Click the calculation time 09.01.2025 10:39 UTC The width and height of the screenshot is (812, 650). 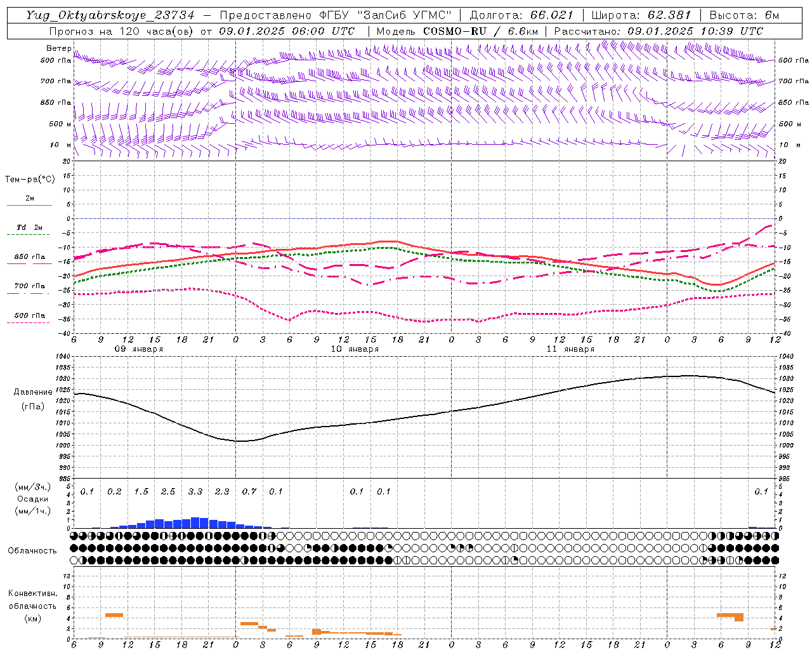(x=695, y=31)
